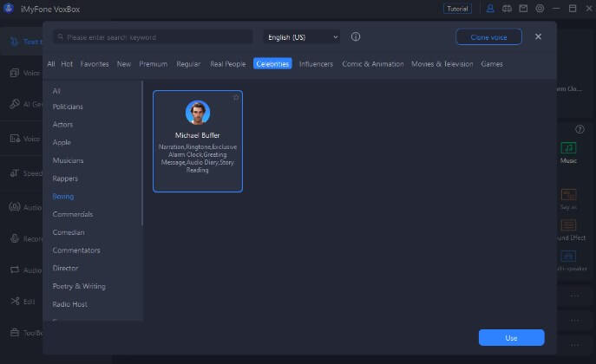Click the subcategory list scrollbar
This screenshot has height=364, width=596.
(x=142, y=153)
